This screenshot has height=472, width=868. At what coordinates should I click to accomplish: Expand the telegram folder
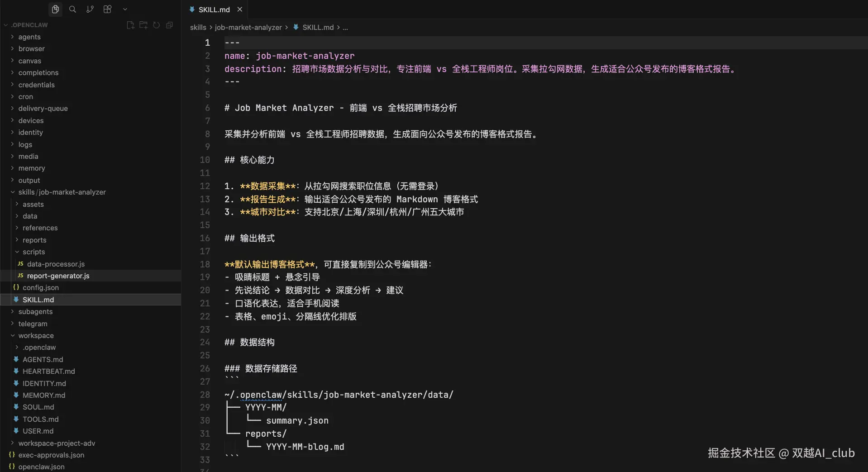click(33, 324)
